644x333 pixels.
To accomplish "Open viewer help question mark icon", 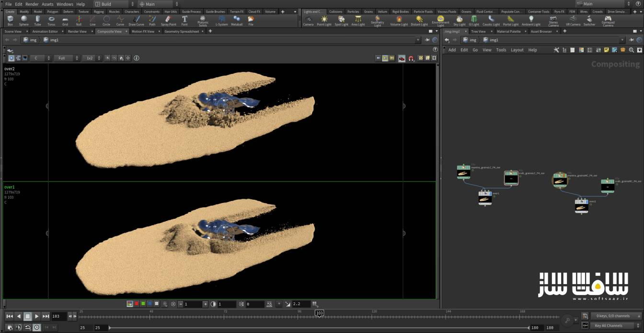I will [x=435, y=49].
